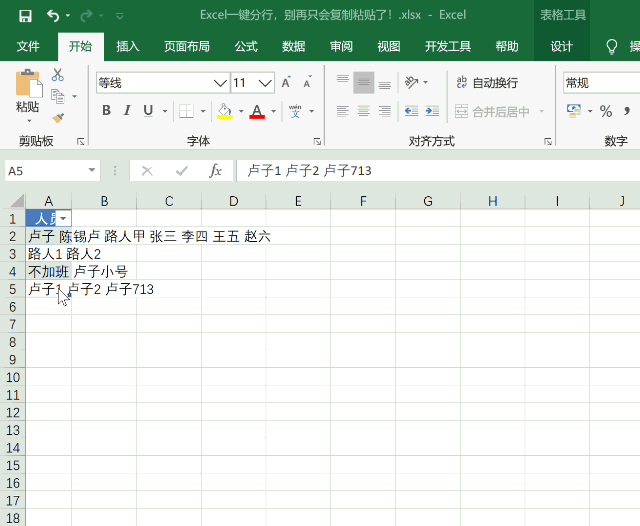Click the Increase Indent icon
Viewport: 640px width, 526px height.
[x=431, y=111]
